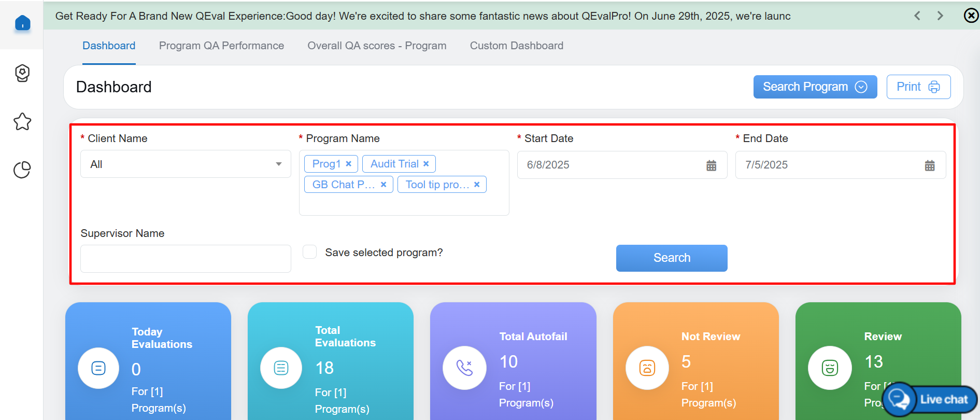Remove the Audit Trial program tag

pos(426,164)
